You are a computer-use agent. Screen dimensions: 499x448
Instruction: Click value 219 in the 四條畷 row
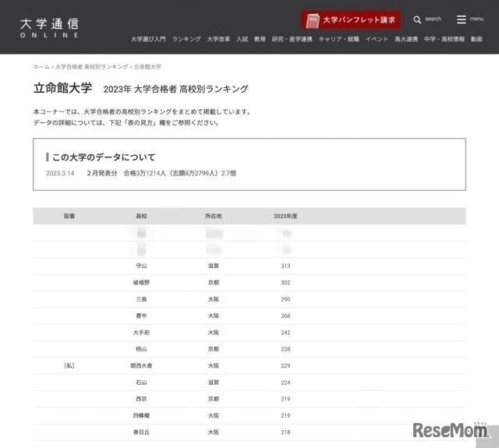click(x=285, y=415)
